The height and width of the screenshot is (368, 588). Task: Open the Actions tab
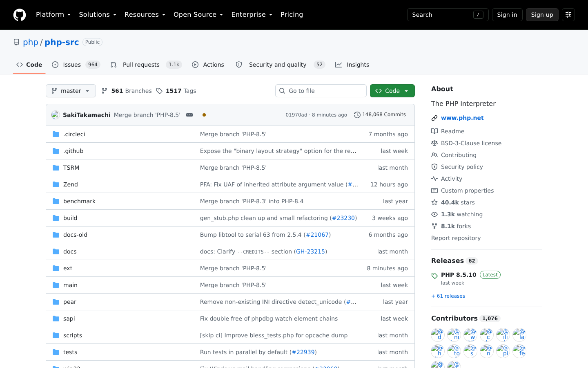click(x=208, y=65)
